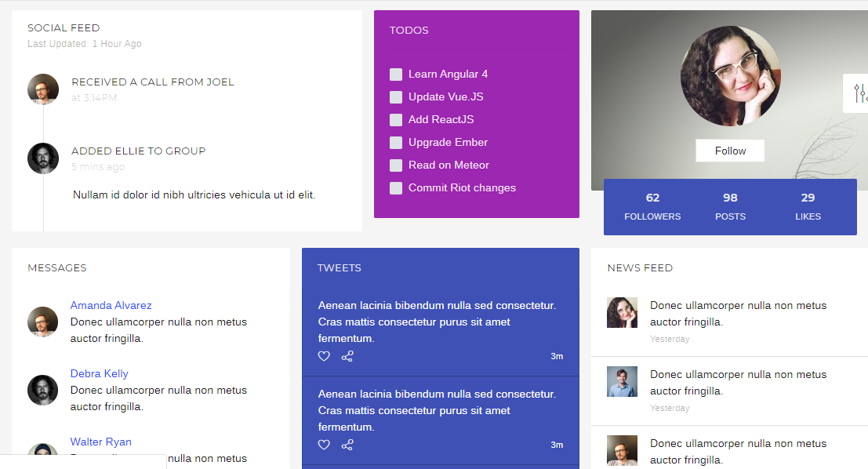
Task: Tick the Update Vue.JS checkbox
Action: pos(396,97)
